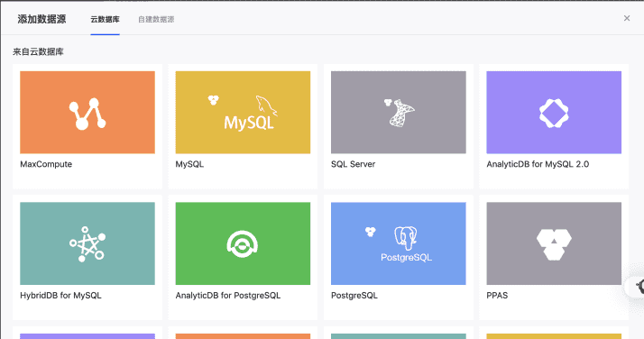Image resolution: width=644 pixels, height=339 pixels.
Task: Switch to the 云数据库 tab
Action: [x=106, y=19]
